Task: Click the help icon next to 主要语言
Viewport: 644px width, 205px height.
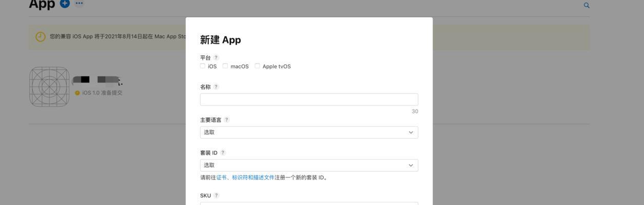Action: [x=227, y=119]
